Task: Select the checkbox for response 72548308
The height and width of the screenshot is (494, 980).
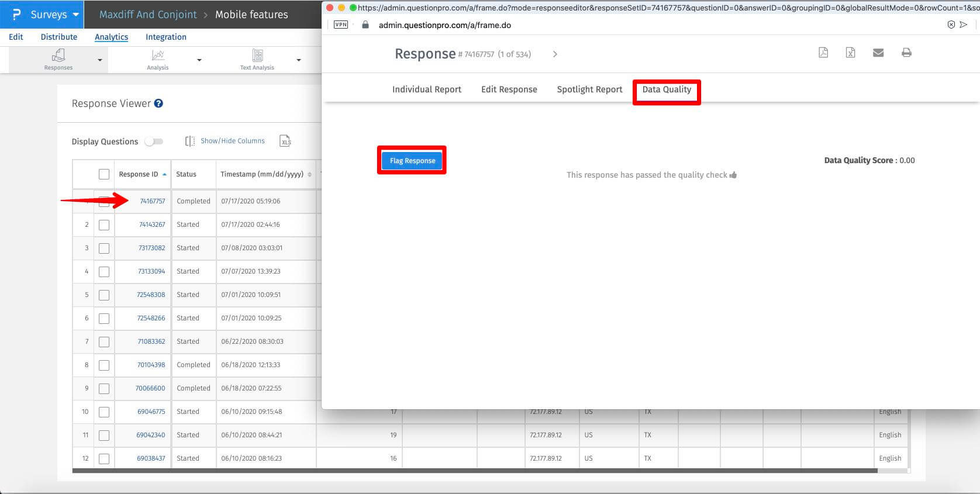Action: tap(104, 295)
